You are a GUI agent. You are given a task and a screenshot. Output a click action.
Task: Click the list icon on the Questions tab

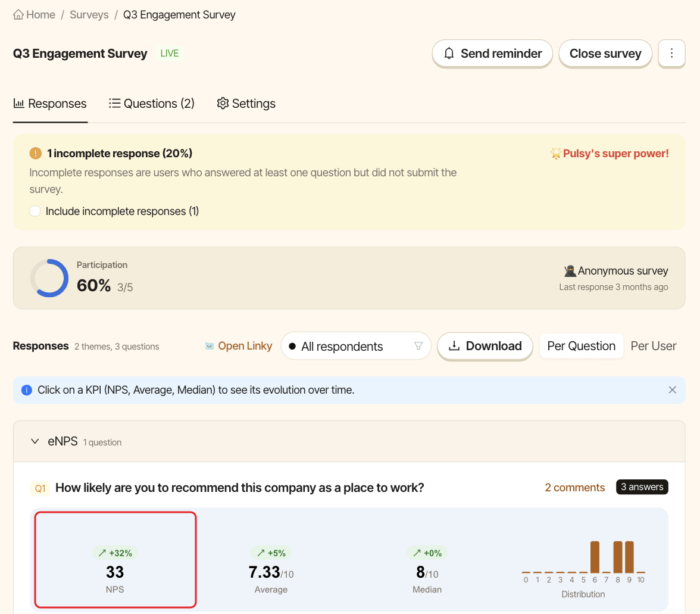(x=115, y=103)
